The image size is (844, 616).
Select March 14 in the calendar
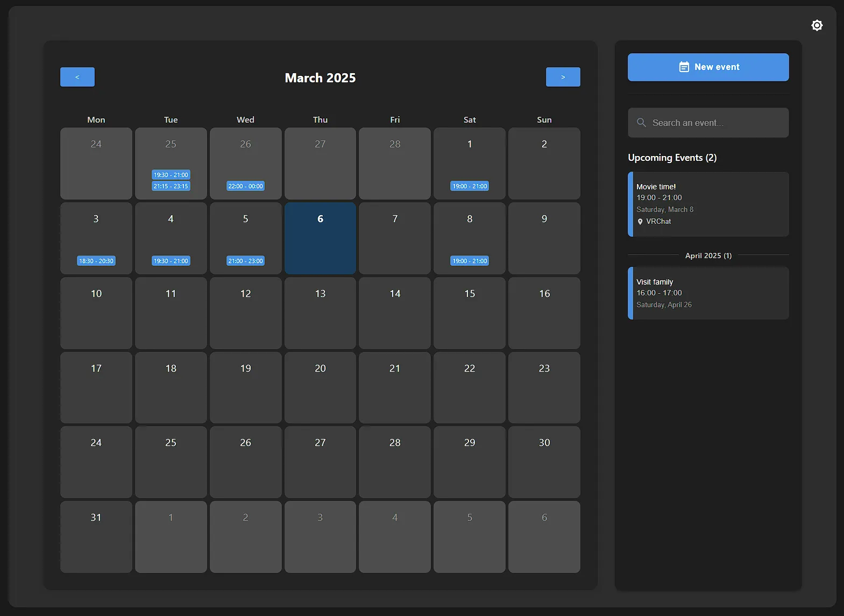(x=395, y=313)
